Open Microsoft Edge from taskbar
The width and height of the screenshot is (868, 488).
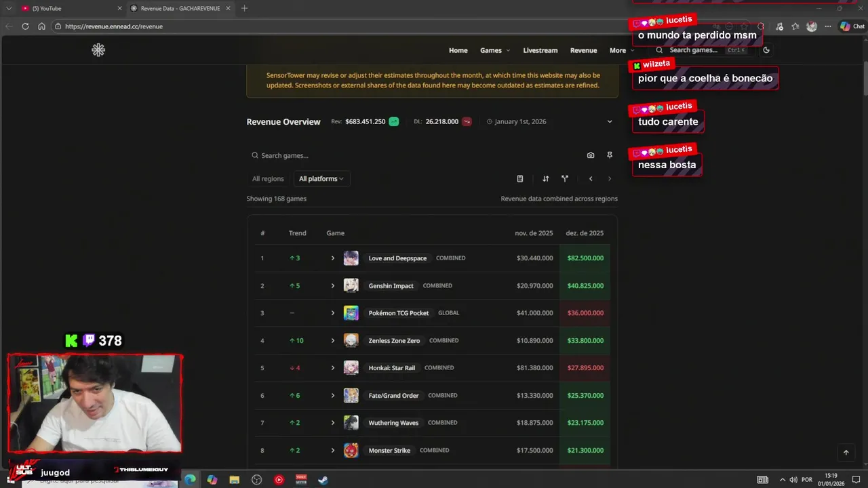coord(190,480)
